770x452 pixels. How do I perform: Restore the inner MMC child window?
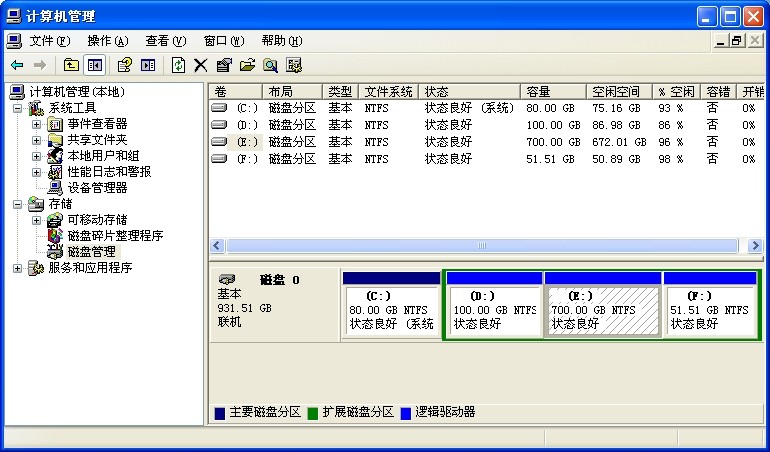[x=736, y=41]
